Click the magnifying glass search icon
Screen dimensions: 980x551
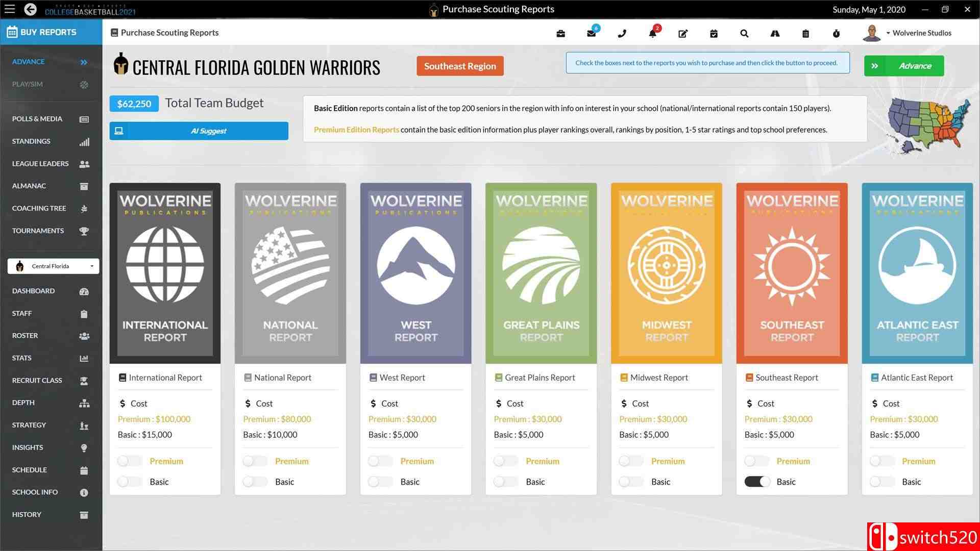744,34
